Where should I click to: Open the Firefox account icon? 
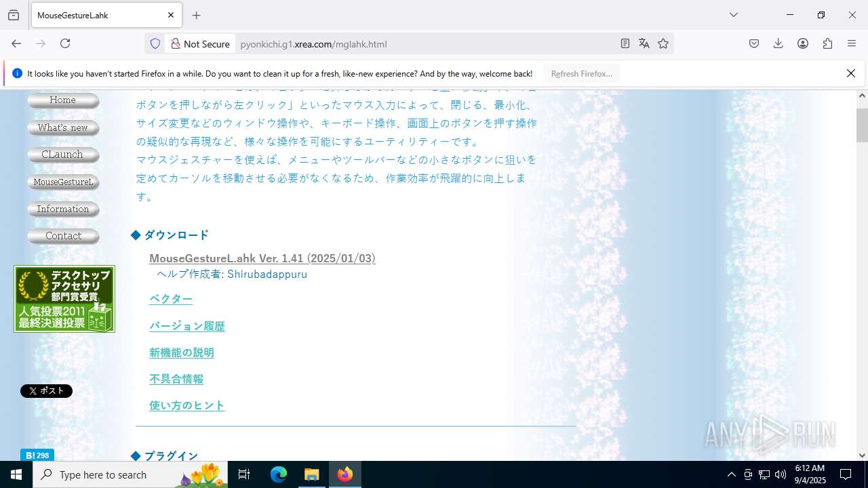[803, 43]
